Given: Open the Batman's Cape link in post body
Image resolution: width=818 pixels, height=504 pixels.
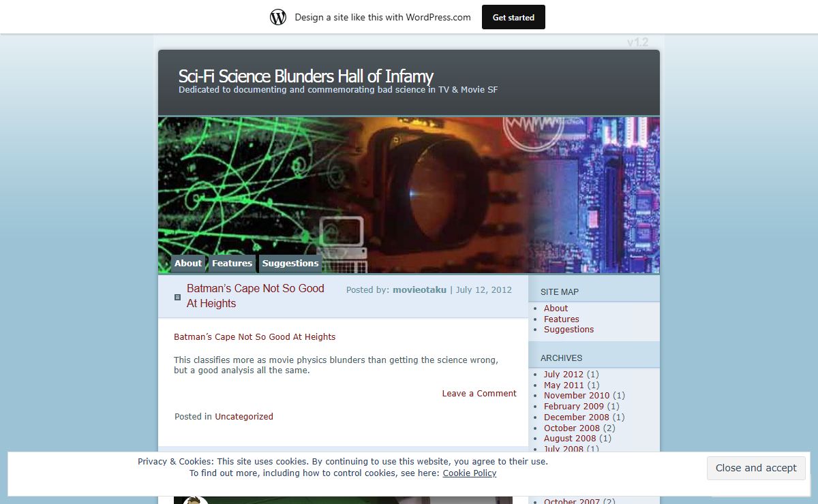Looking at the screenshot, I should [254, 336].
